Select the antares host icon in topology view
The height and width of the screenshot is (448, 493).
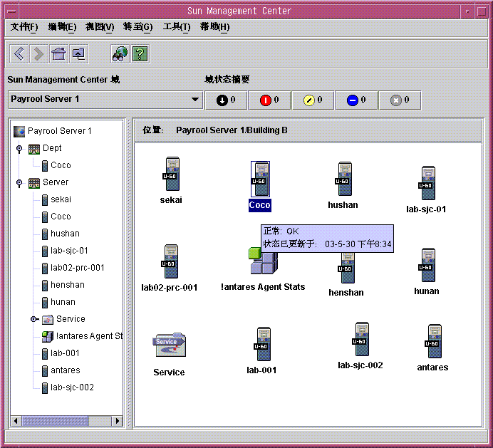pyautogui.click(x=433, y=341)
